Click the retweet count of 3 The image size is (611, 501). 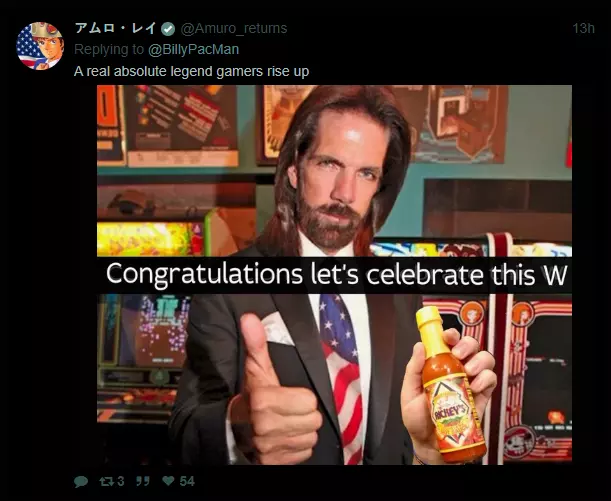pyautogui.click(x=120, y=482)
